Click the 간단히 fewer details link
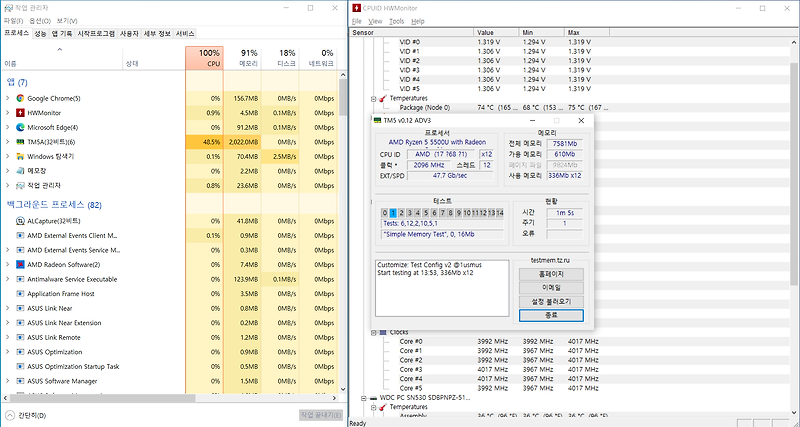Screen dimensions: 800x427 point(32,415)
